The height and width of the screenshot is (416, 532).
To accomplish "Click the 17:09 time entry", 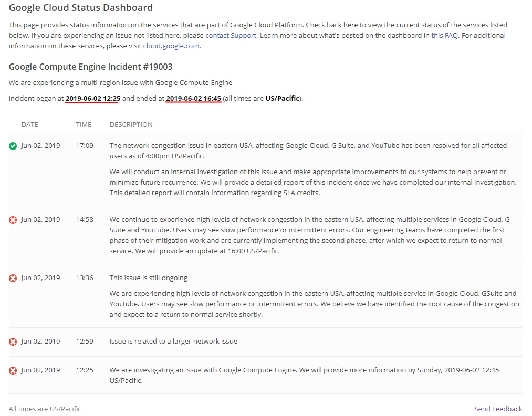I will 85,145.
